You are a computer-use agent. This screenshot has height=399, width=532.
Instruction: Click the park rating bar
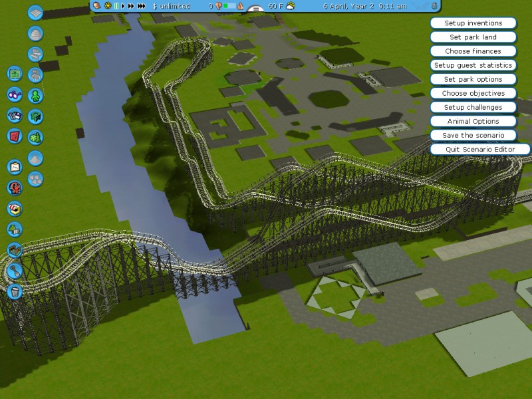pyautogui.click(x=229, y=6)
